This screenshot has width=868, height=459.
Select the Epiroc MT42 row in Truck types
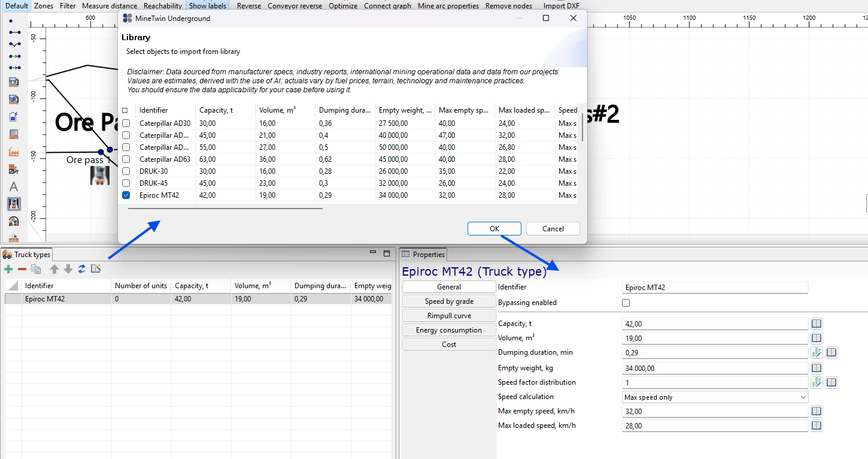click(x=198, y=298)
